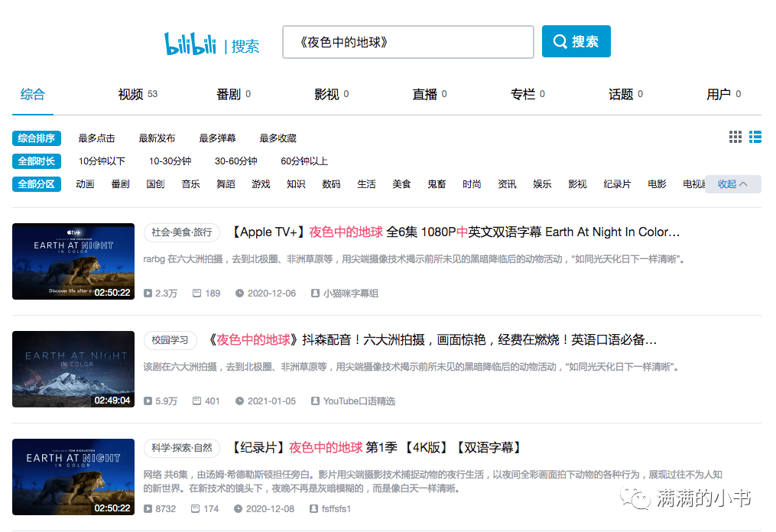Screen dimensions: 776x532
Task: Select 全部分区 category filter
Action: 37,184
